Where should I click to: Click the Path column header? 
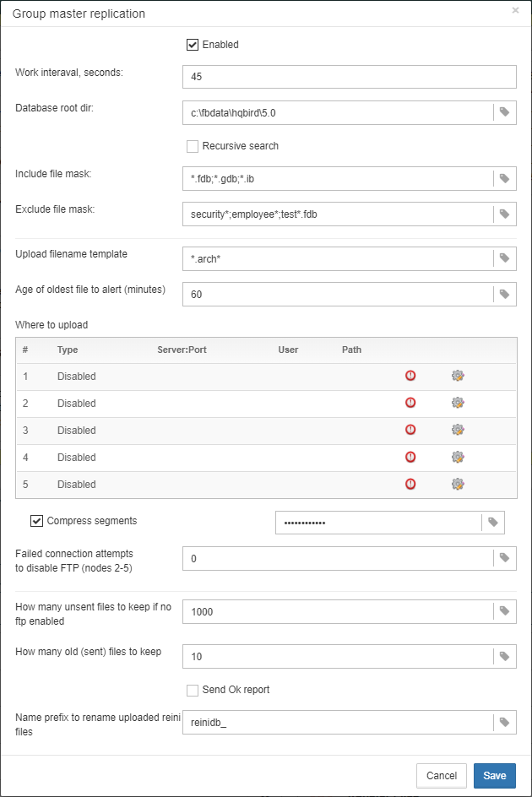pos(351,350)
